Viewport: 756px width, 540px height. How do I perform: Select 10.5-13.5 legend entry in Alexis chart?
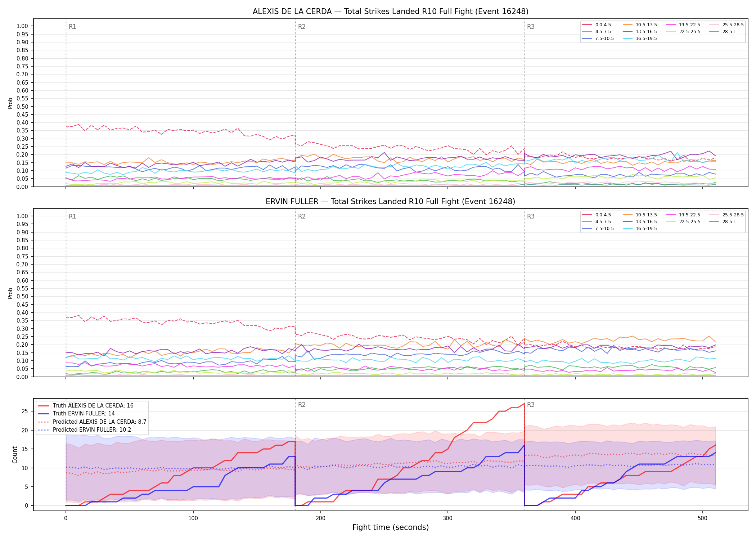pos(640,25)
